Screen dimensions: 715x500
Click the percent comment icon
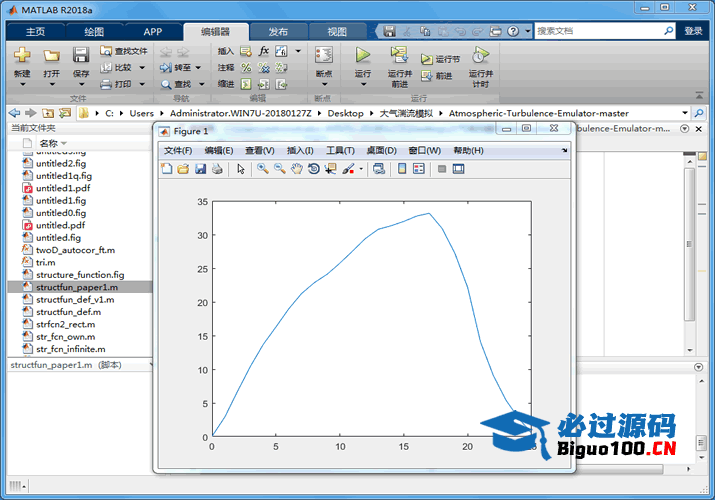pos(246,67)
